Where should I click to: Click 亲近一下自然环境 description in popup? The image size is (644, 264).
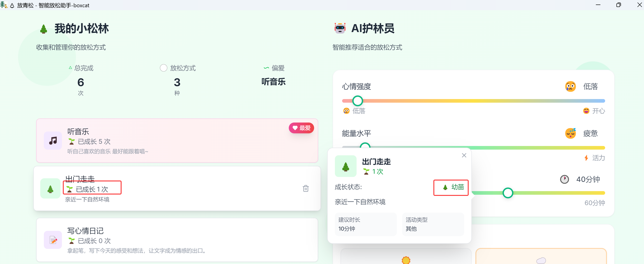pyautogui.click(x=360, y=202)
